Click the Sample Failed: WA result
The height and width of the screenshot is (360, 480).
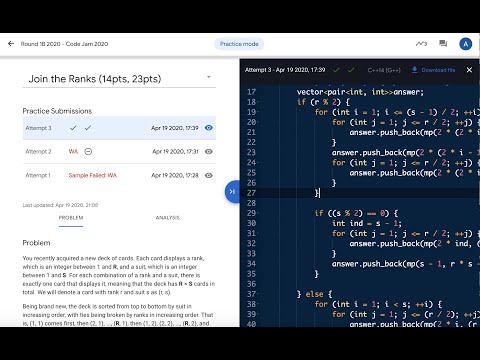93,175
